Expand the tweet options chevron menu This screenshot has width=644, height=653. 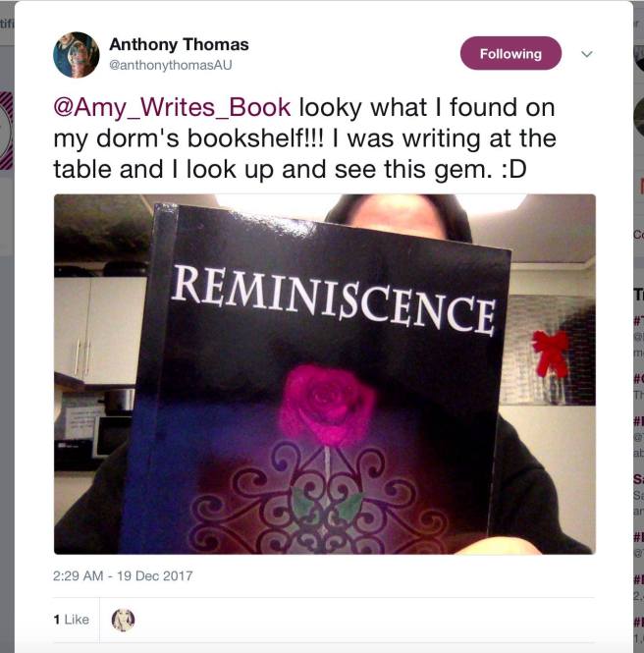587,54
